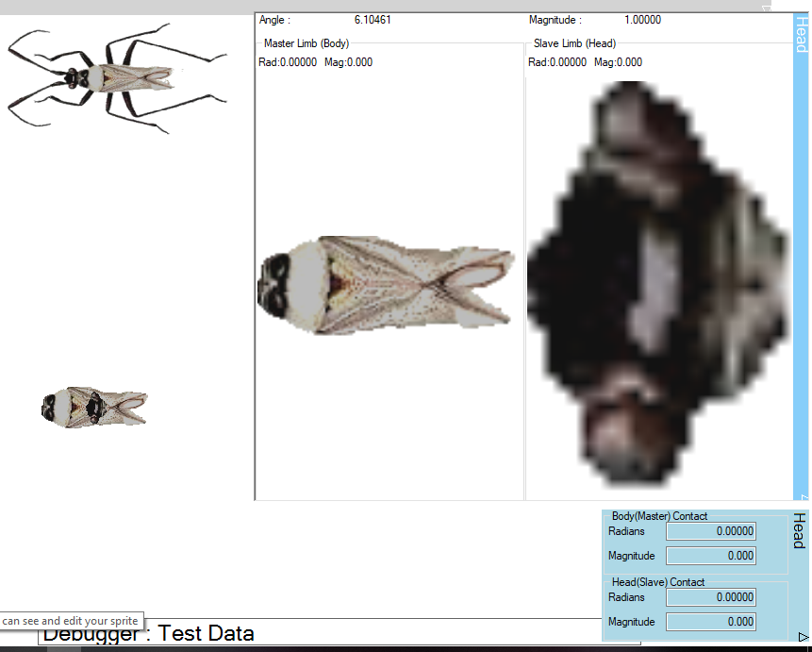Click the Angle value 6.10461
Screen dimensions: 812x652
[373, 20]
